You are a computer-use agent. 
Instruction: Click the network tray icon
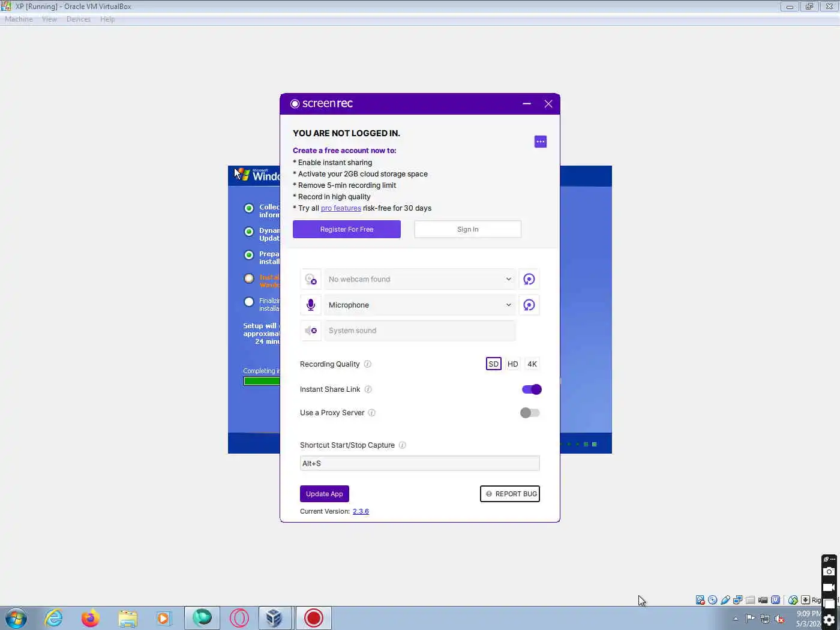tap(765, 619)
